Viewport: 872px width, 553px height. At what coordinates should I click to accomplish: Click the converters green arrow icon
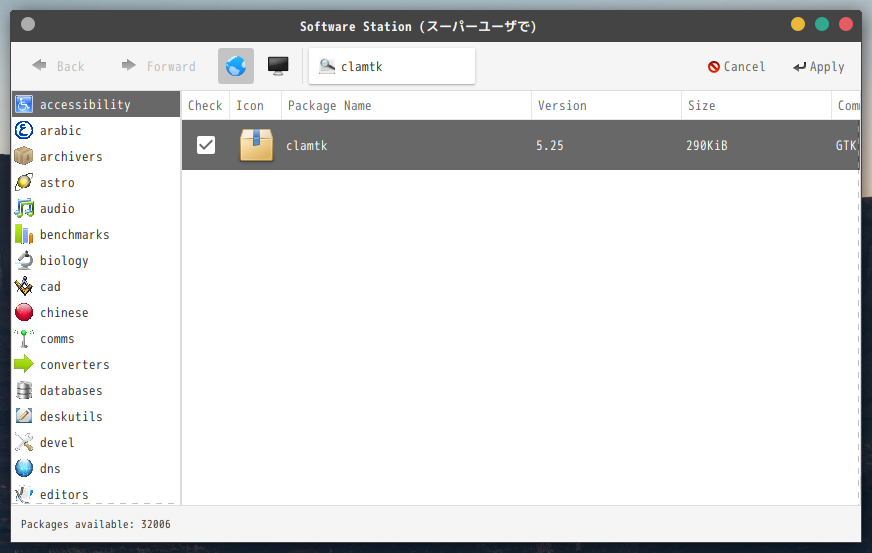(x=24, y=364)
